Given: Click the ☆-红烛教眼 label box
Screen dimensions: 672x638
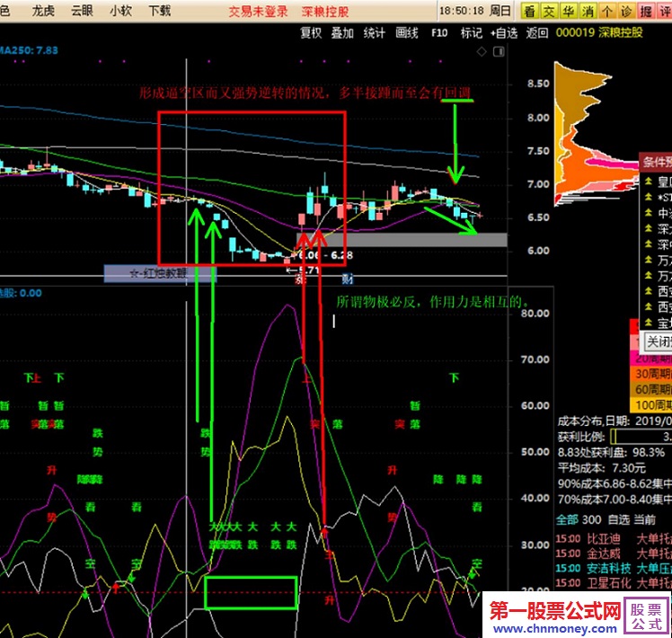Looking at the screenshot, I should coord(160,273).
